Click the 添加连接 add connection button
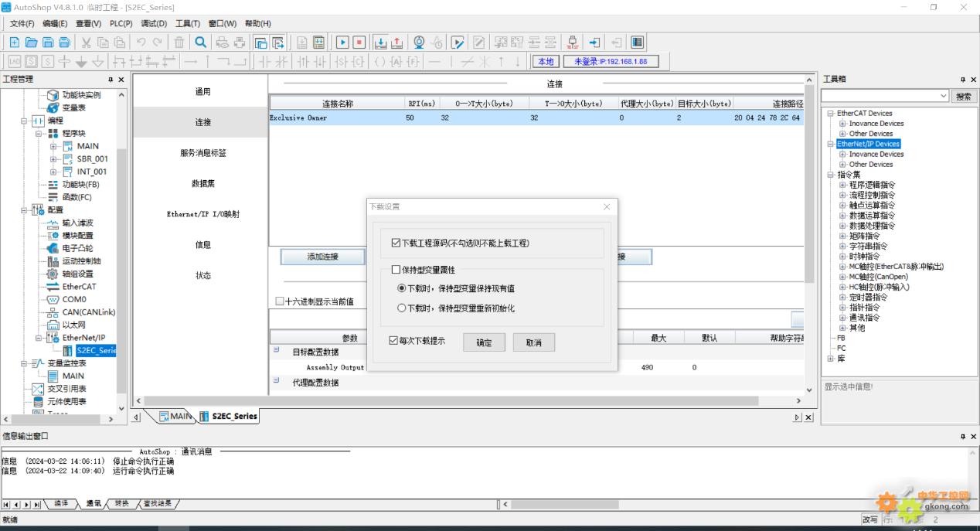The image size is (980, 531). (x=322, y=257)
